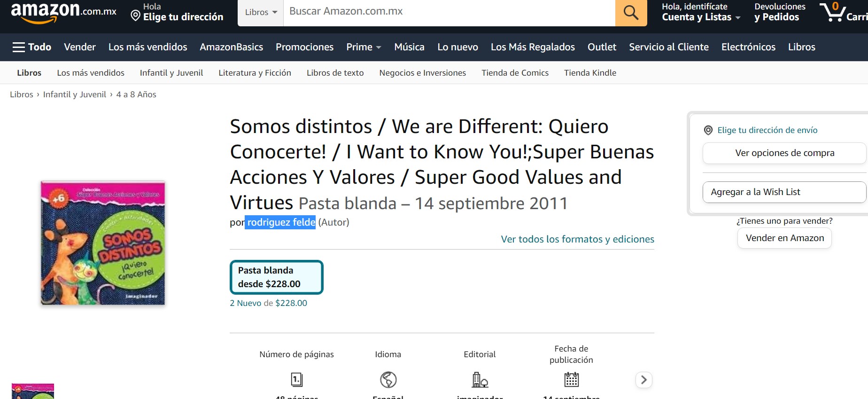
Task: Click the Buscar Amazon.com.mx search field
Action: pyautogui.click(x=449, y=12)
